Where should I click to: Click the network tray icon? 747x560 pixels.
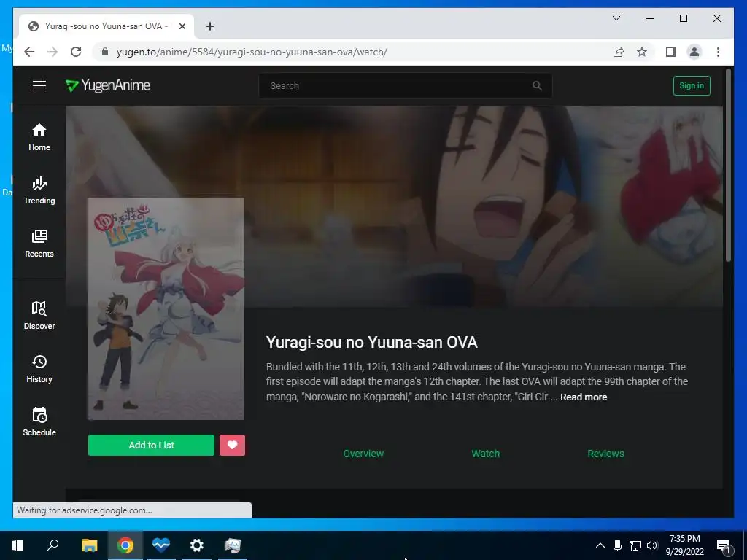[635, 545]
